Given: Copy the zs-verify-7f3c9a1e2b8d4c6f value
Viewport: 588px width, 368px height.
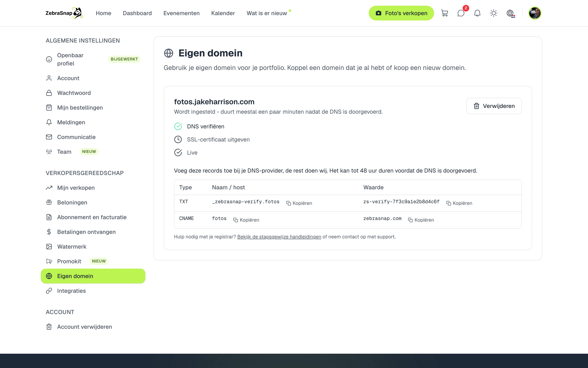Looking at the screenshot, I should tap(459, 203).
